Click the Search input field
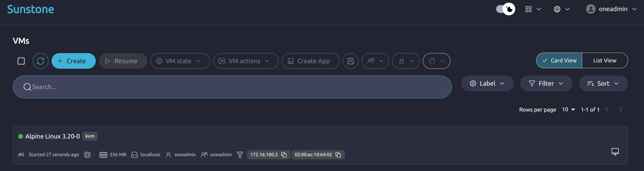Viewport: 644px width, 171px height. 232,87
